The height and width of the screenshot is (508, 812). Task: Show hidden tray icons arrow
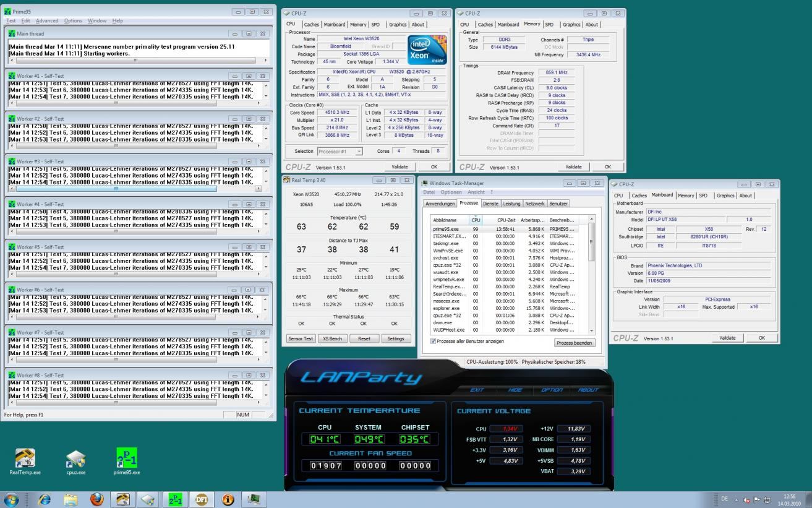[737, 500]
